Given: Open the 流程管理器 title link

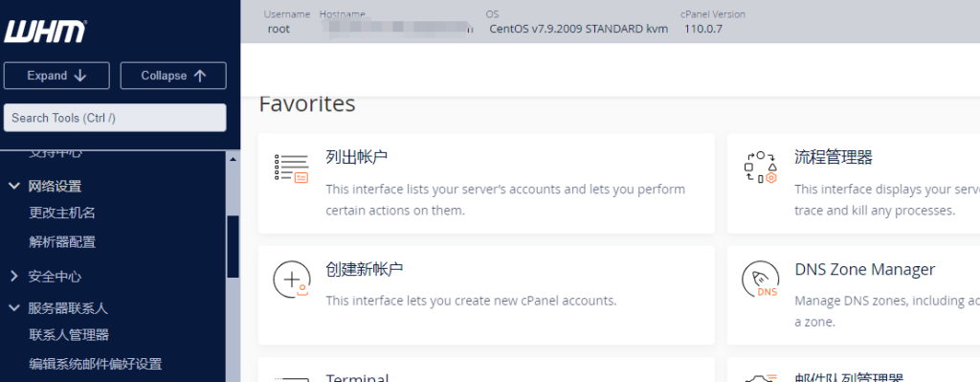Looking at the screenshot, I should point(834,156).
